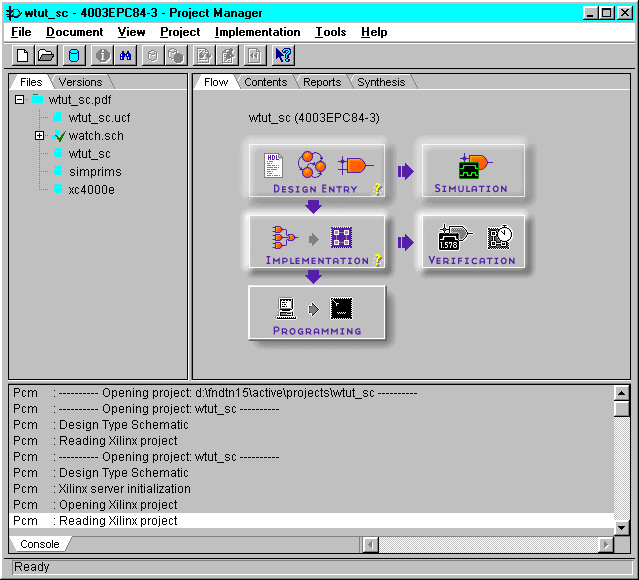This screenshot has width=639, height=580.
Task: Click console horizontal scroll right arrow
Action: click(x=606, y=545)
